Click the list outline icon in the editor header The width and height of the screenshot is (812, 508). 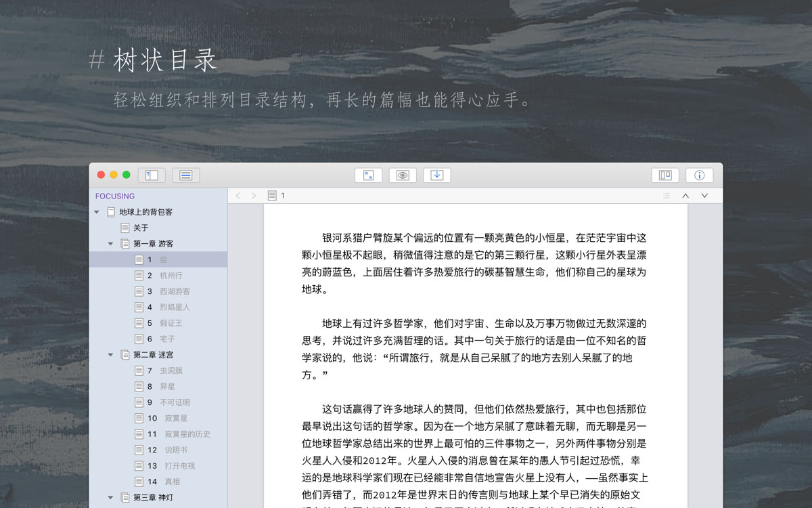coord(667,196)
